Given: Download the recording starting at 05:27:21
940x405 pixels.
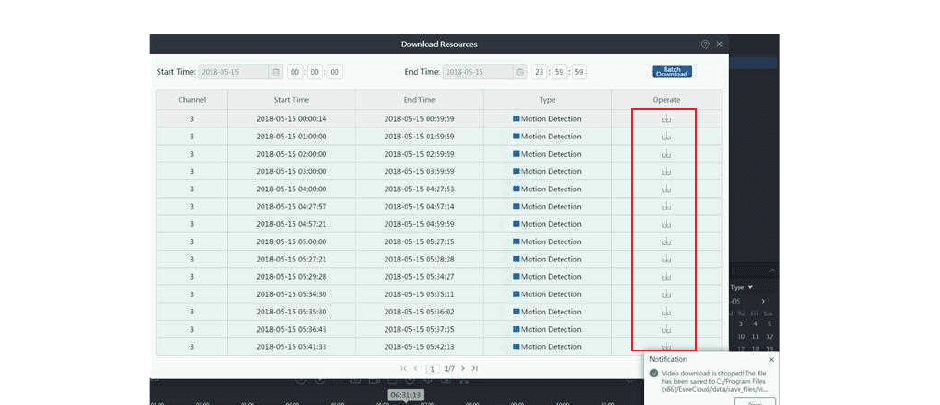Looking at the screenshot, I should pyautogui.click(x=666, y=259).
